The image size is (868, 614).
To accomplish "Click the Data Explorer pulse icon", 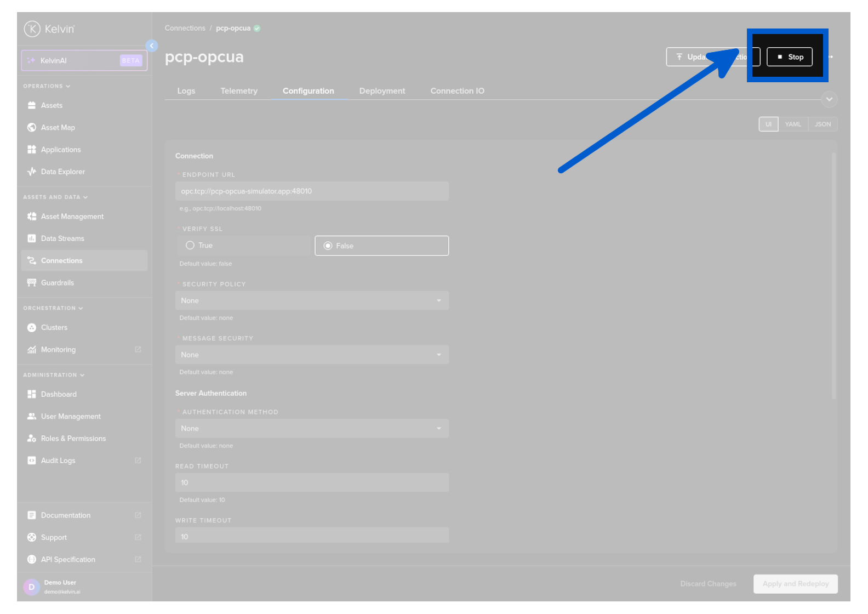I will click(x=32, y=172).
